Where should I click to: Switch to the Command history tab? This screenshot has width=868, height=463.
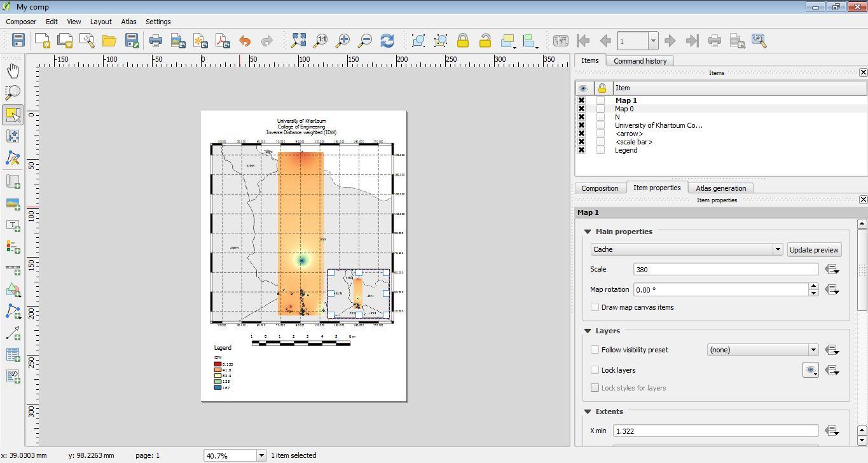tap(640, 61)
